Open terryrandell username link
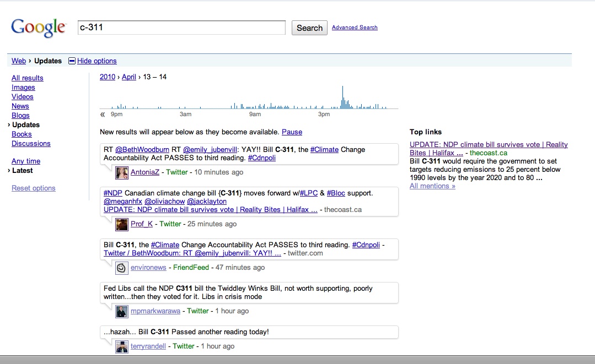Viewport: 595px width, 364px height. (x=148, y=346)
